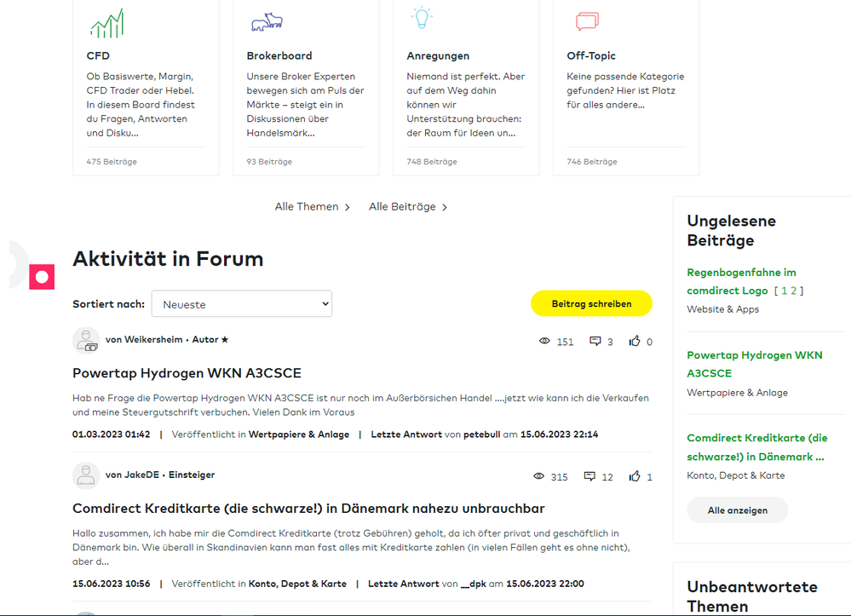Viewport: 851px width, 616px height.
Task: Click the CFD green chart icon
Action: pyautogui.click(x=106, y=23)
